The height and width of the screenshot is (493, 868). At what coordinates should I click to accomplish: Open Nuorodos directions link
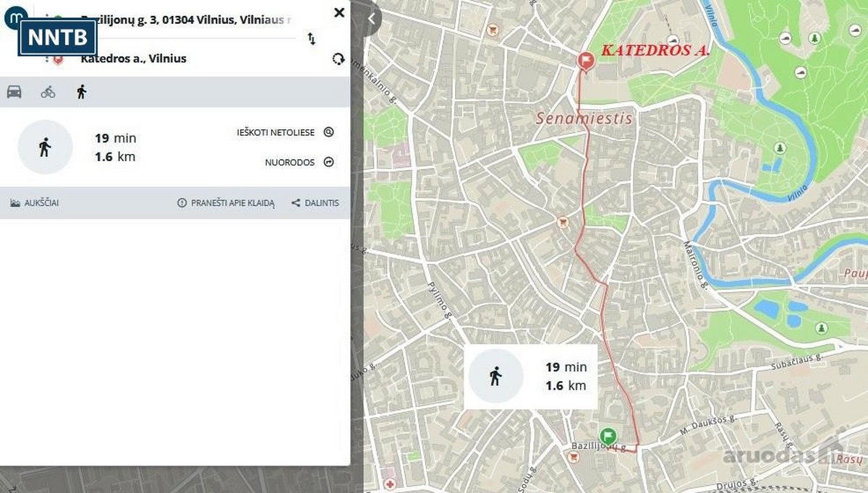pos(299,162)
